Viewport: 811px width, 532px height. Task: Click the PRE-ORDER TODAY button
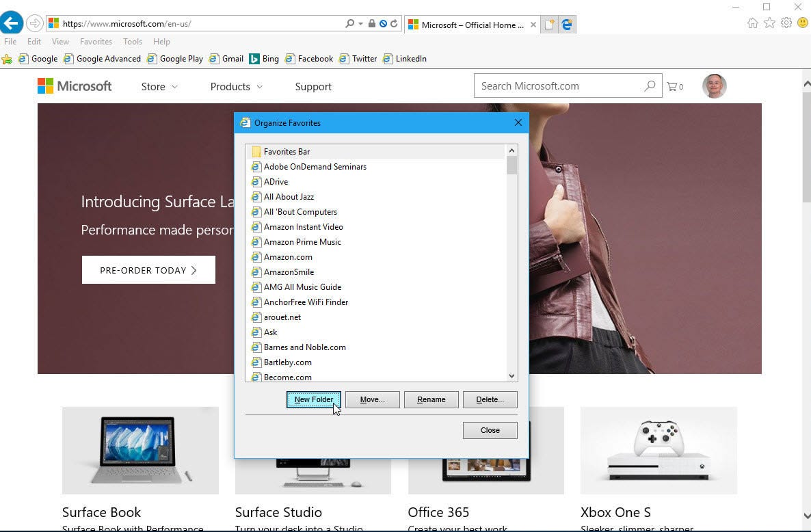148,269
